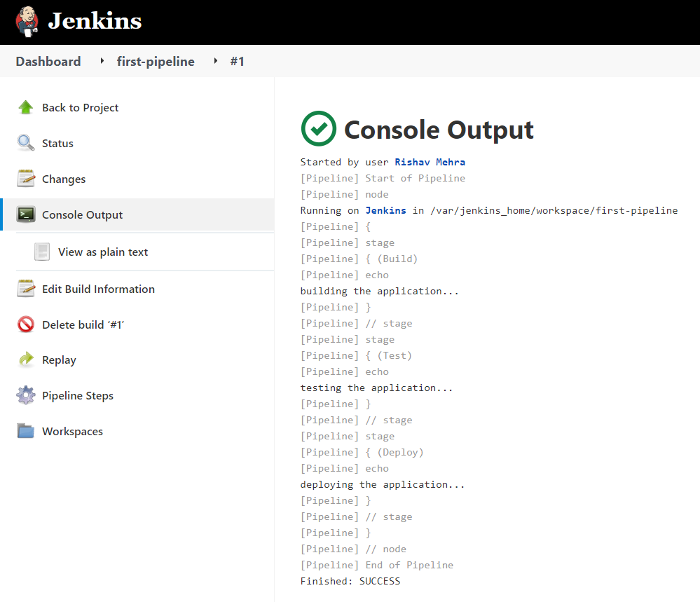Screen dimensions: 700x602
Task: Open the Changes sidebar item
Action: (64, 179)
